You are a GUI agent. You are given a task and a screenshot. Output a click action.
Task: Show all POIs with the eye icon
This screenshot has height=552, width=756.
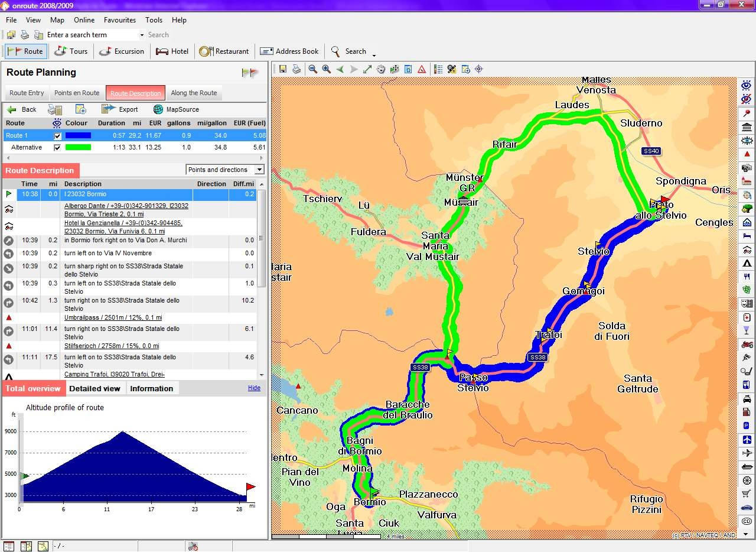coord(747,86)
